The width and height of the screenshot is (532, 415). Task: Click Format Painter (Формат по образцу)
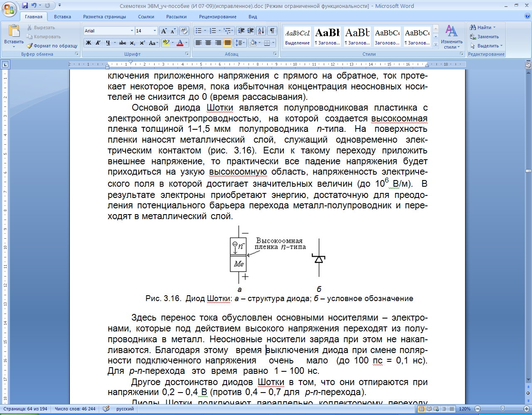click(x=52, y=46)
